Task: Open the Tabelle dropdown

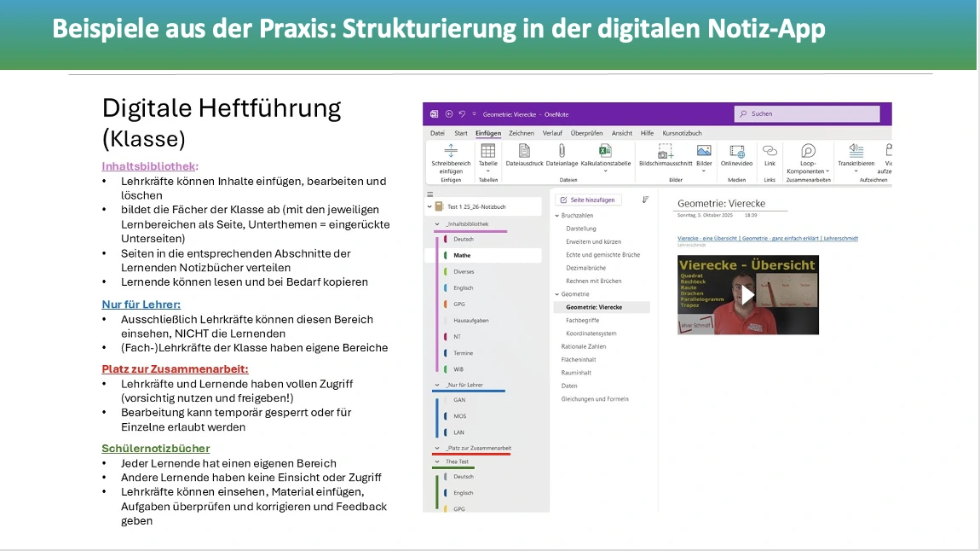Action: [x=487, y=171]
